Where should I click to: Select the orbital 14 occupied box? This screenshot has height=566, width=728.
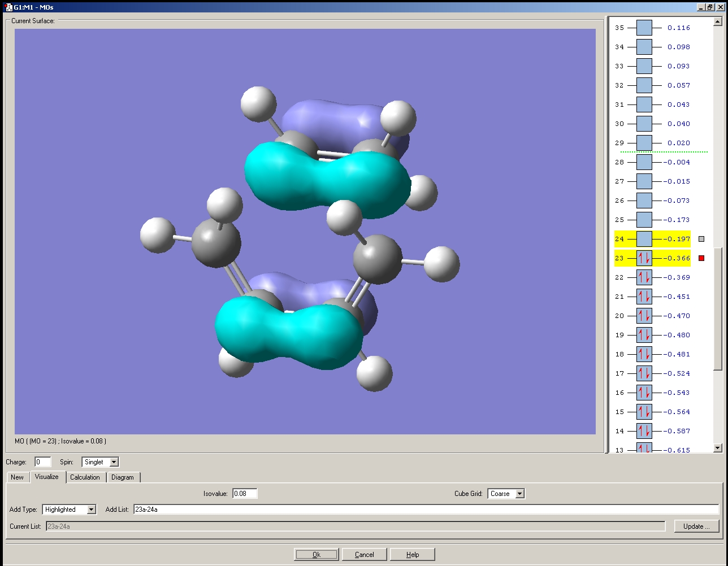(x=644, y=431)
